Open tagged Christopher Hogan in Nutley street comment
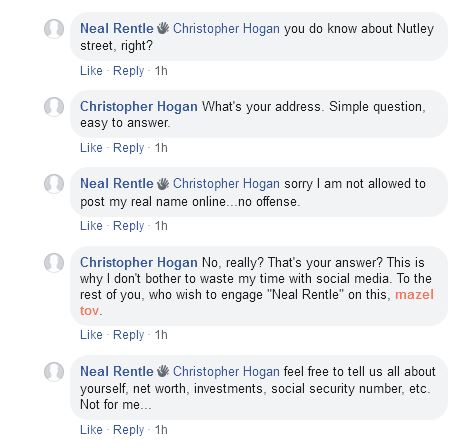This screenshot has height=447, width=463. click(226, 29)
